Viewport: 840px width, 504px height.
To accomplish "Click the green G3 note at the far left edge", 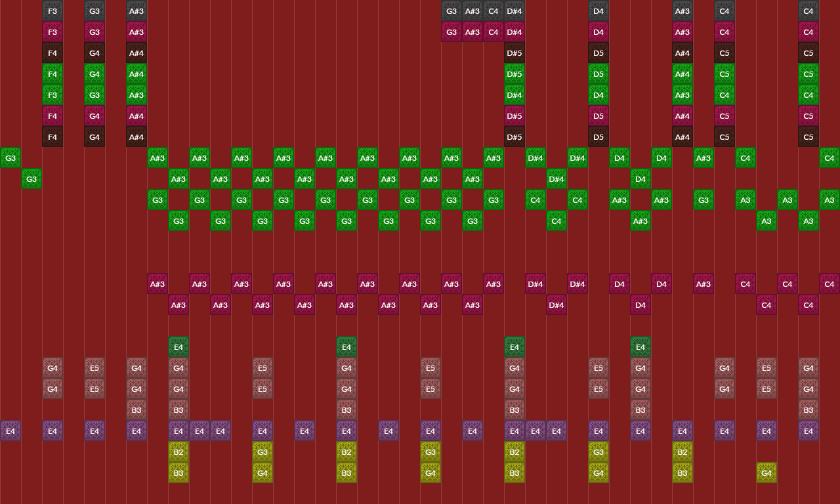I will click(10, 157).
